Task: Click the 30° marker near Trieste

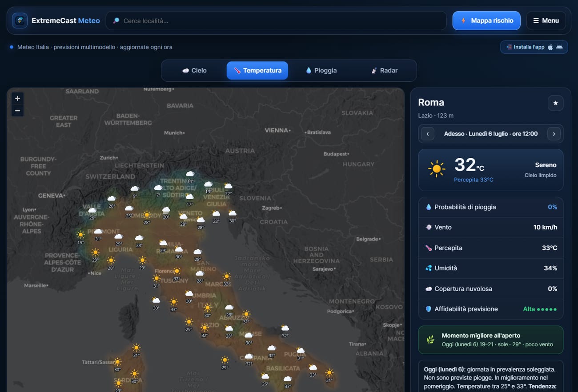Action: pyautogui.click(x=232, y=216)
